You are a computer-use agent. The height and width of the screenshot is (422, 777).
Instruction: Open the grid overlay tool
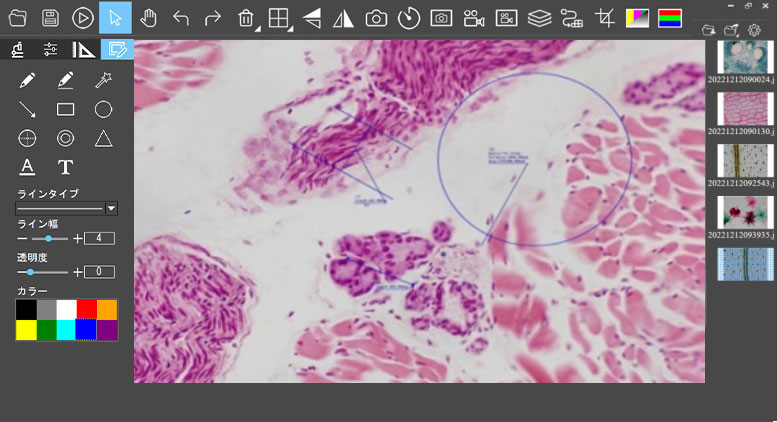(278, 18)
